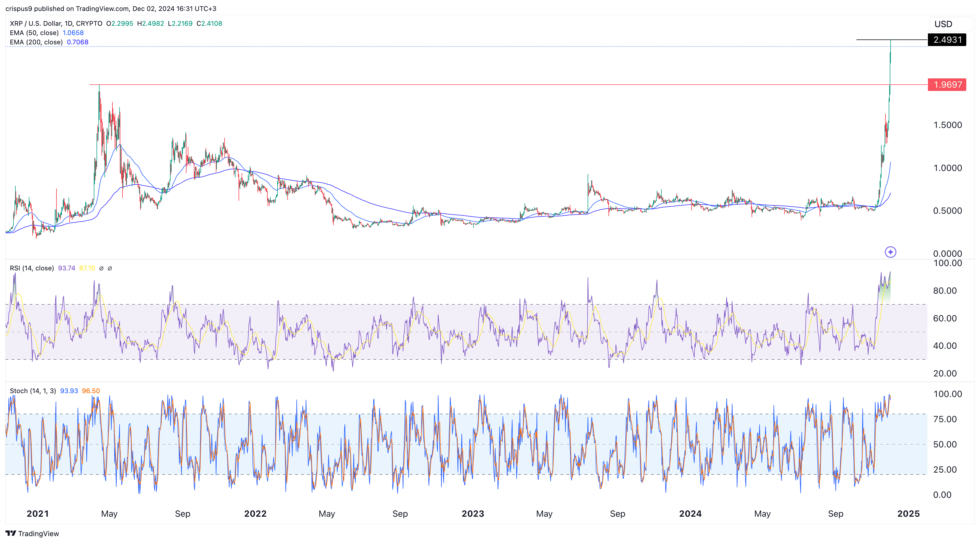Click the 0.5000 price axis label

948,210
